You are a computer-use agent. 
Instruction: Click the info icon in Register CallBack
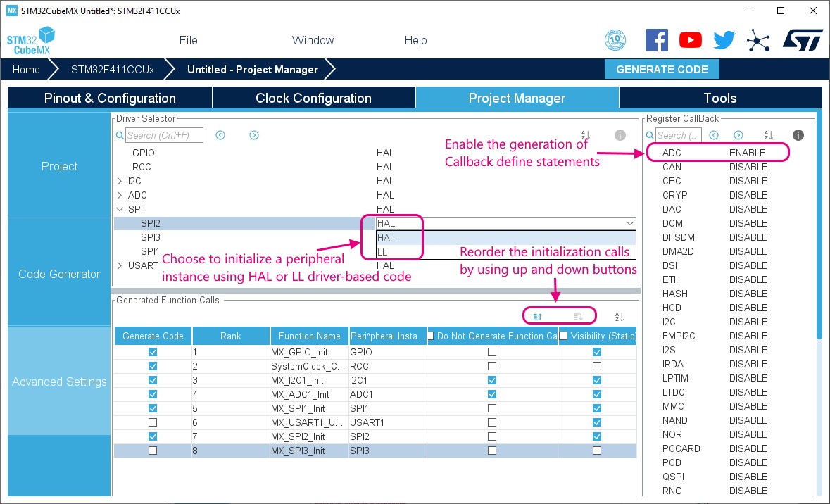[798, 136]
